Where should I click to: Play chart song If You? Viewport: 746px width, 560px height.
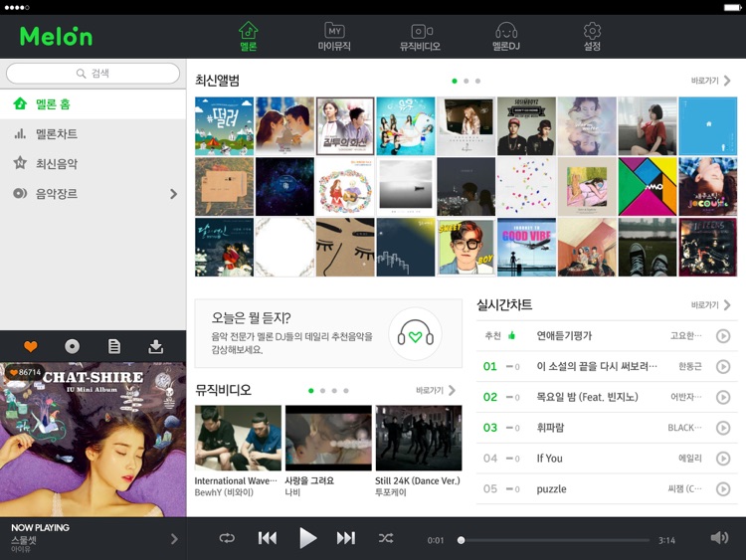(723, 459)
